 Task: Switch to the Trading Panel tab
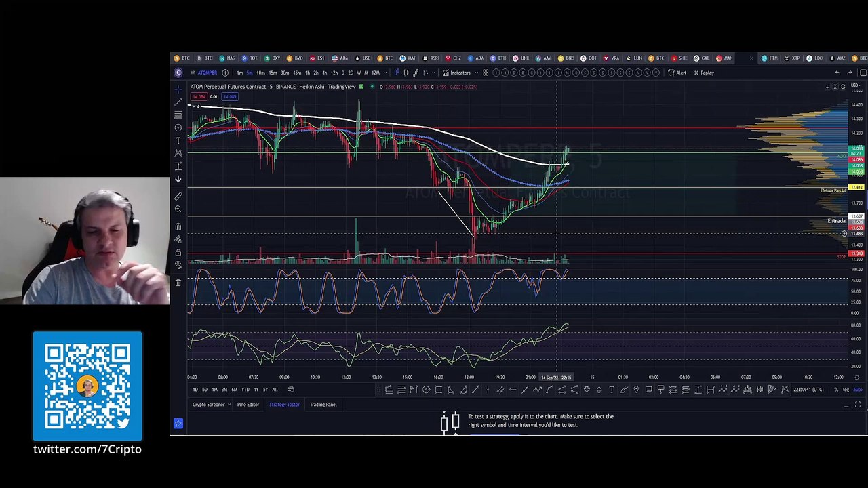click(x=323, y=405)
